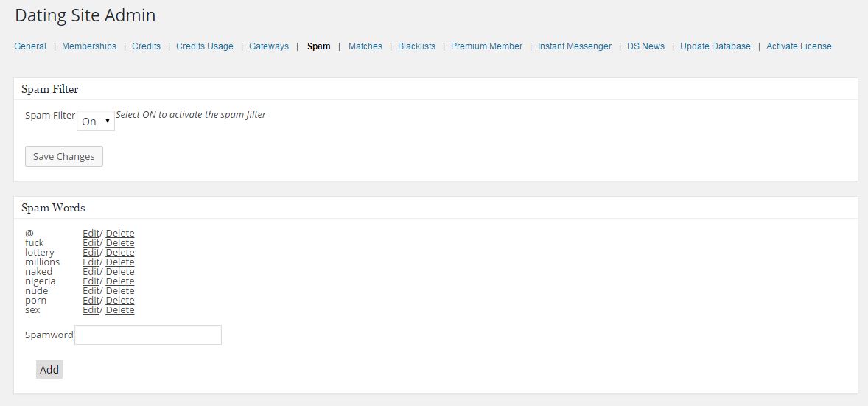Open the Update Database tab
Viewport: 868px width, 406px height.
pyautogui.click(x=715, y=46)
